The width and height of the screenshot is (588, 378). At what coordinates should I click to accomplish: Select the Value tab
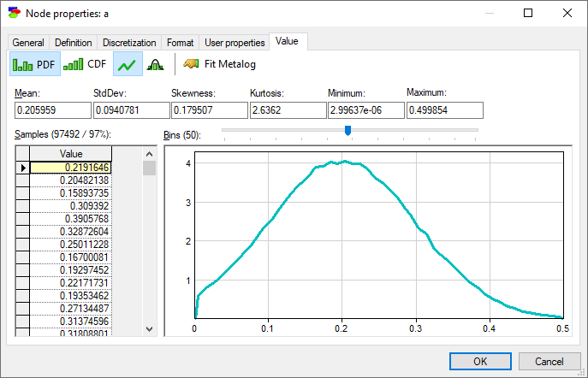point(287,41)
